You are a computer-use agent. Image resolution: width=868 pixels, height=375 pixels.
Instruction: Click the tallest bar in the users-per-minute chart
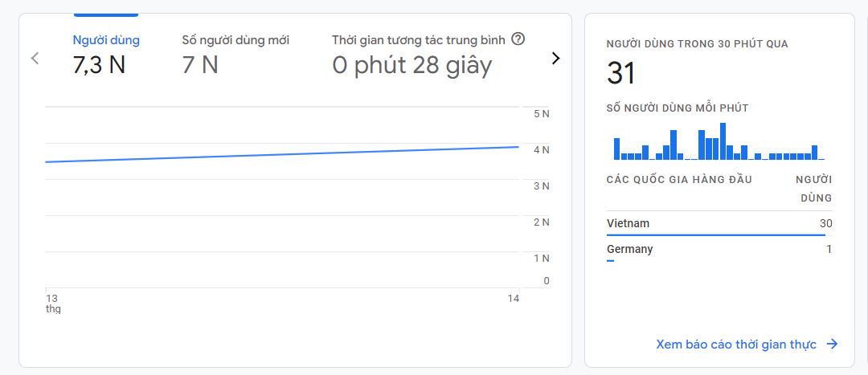tap(723, 142)
